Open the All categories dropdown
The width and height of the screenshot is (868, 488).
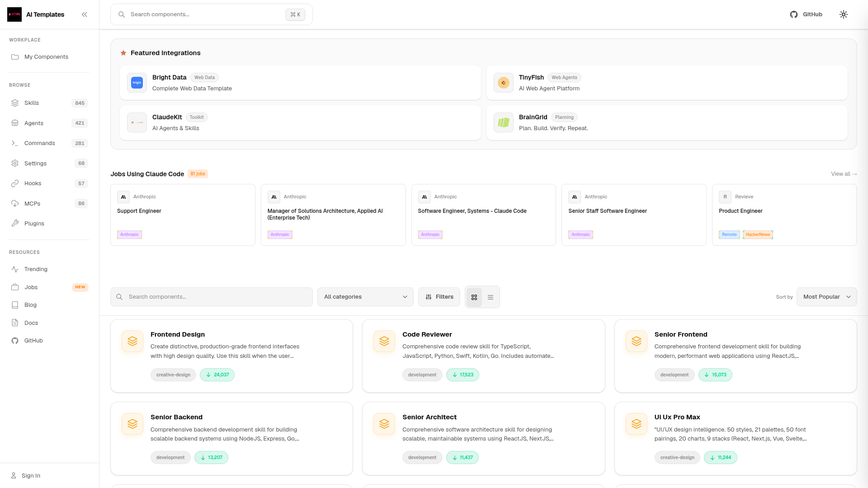365,297
